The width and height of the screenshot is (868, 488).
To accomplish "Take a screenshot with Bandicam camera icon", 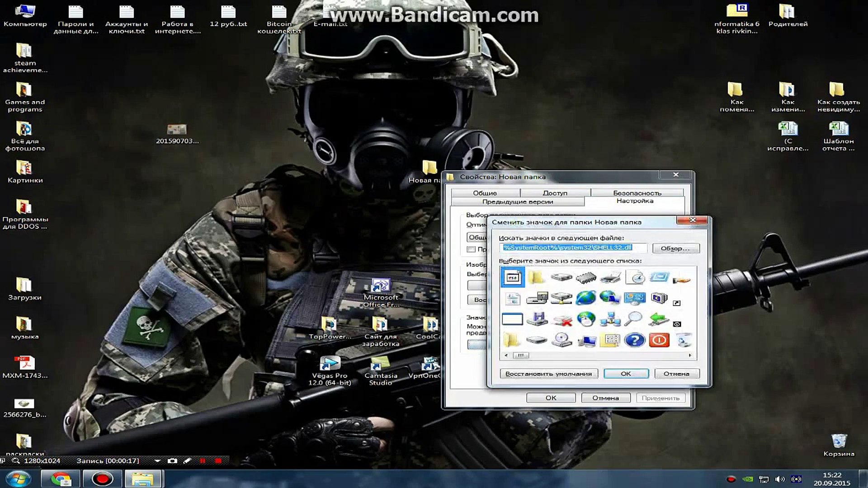I will (x=172, y=461).
